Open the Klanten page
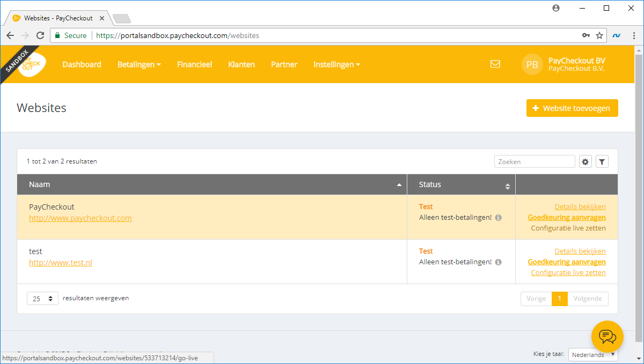The width and height of the screenshot is (644, 364). 241,64
